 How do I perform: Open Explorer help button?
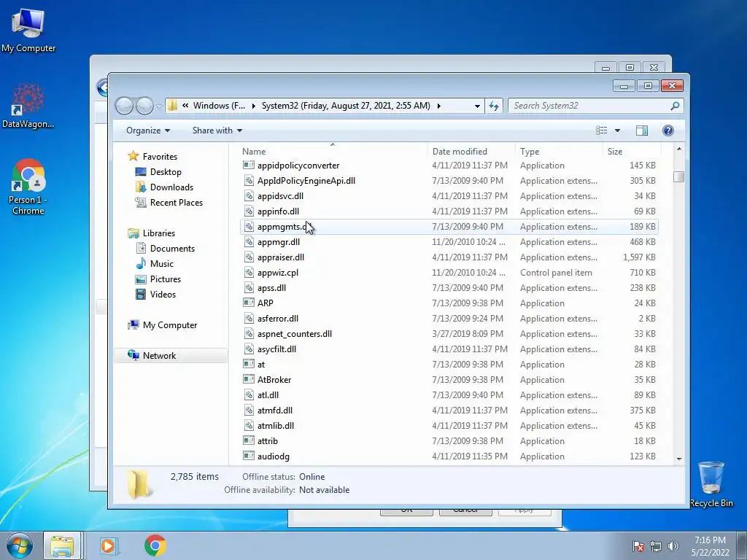pos(668,131)
